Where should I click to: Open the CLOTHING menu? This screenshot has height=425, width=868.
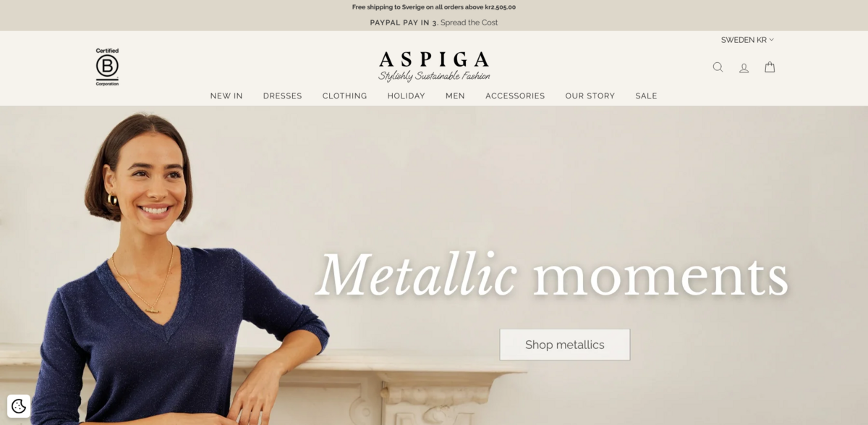(x=345, y=96)
